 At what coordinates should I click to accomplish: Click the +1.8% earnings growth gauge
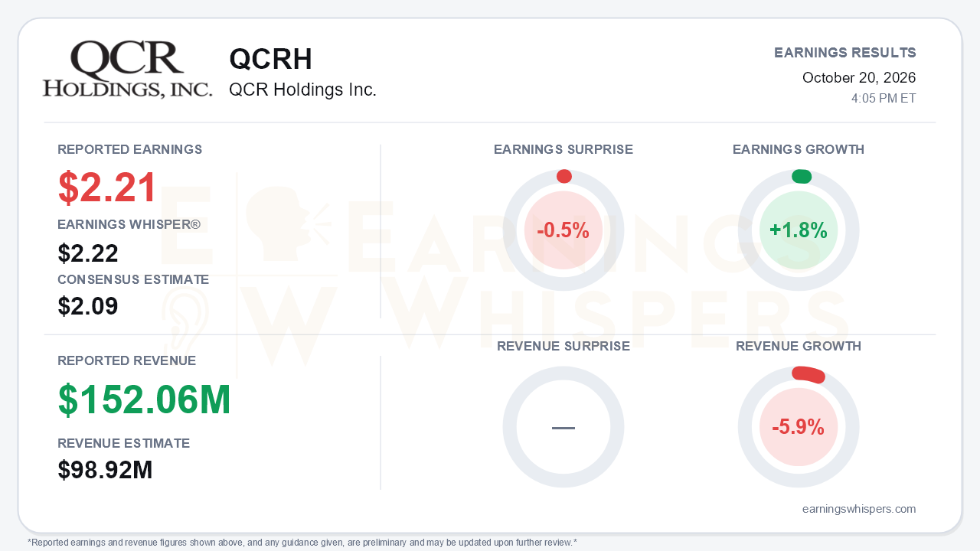(x=799, y=230)
